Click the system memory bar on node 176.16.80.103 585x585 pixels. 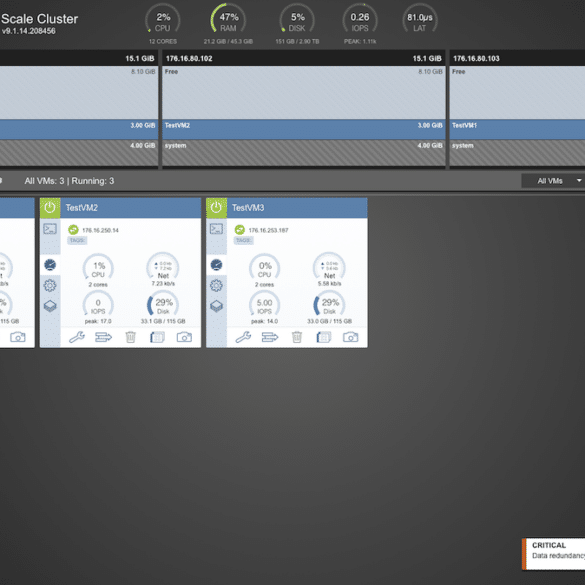tap(517, 153)
